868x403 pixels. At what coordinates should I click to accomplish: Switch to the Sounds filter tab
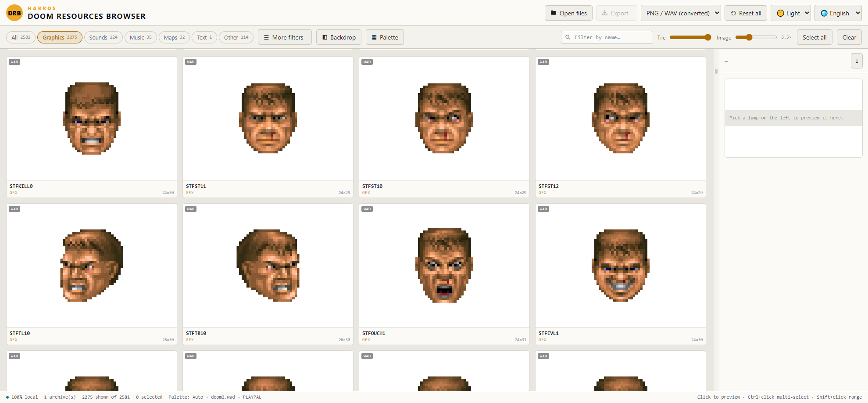point(103,37)
